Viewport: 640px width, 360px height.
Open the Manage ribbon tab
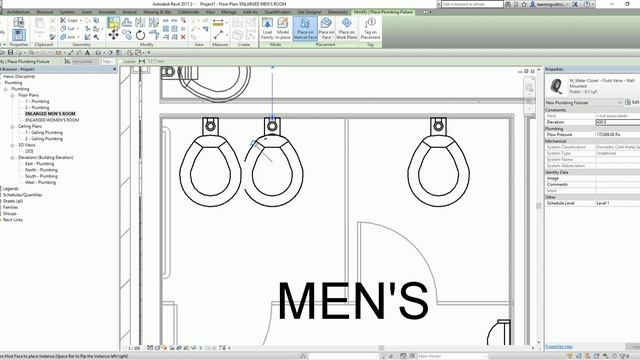click(x=229, y=12)
